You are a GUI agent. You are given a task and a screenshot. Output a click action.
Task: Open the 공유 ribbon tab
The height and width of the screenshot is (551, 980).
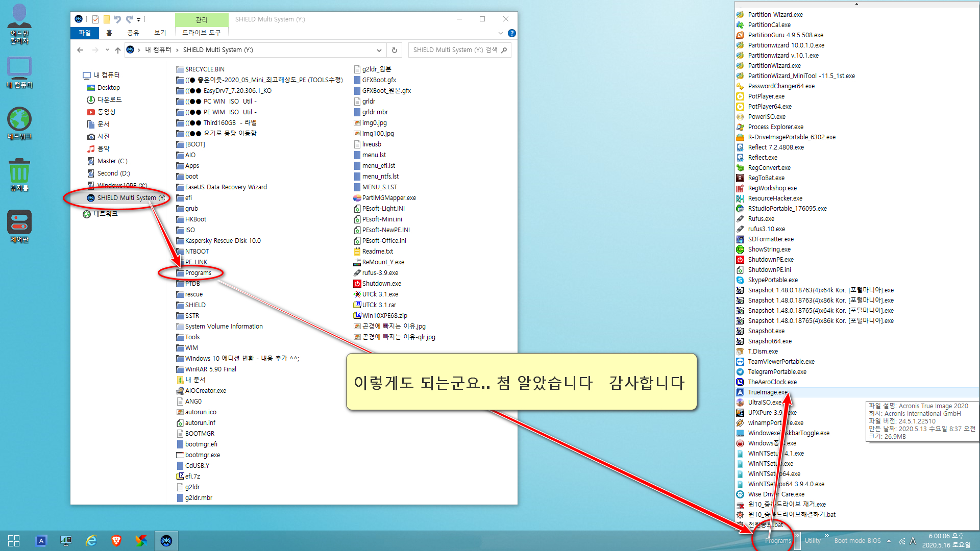click(133, 33)
